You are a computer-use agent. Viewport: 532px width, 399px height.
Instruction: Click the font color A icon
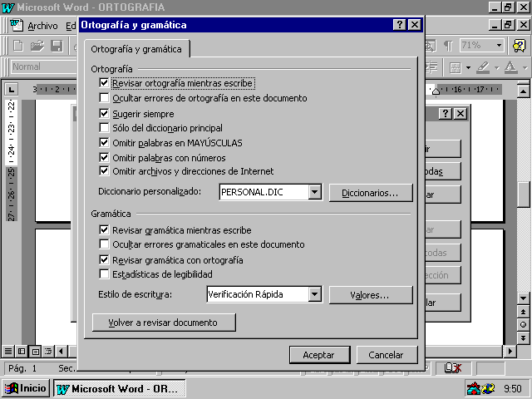(x=511, y=67)
